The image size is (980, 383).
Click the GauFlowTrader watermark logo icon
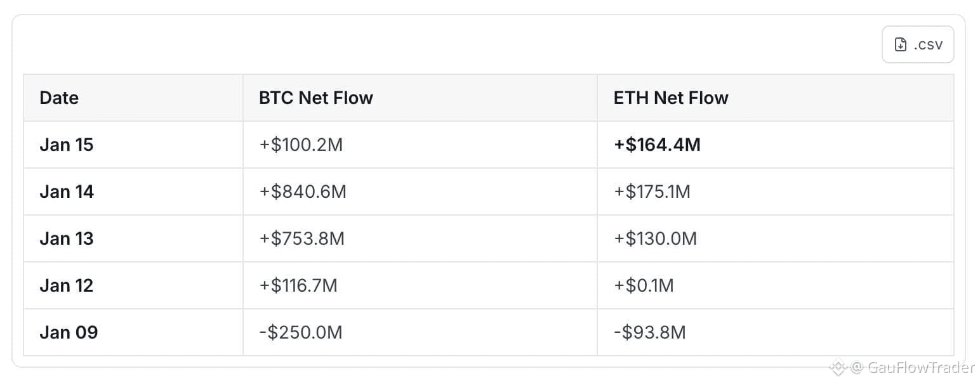[x=839, y=367]
